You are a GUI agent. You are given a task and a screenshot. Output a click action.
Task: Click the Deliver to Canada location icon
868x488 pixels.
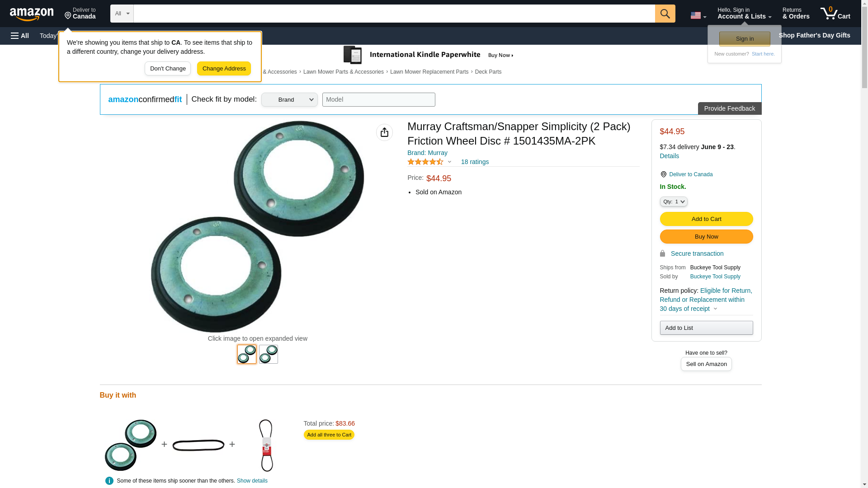(68, 16)
